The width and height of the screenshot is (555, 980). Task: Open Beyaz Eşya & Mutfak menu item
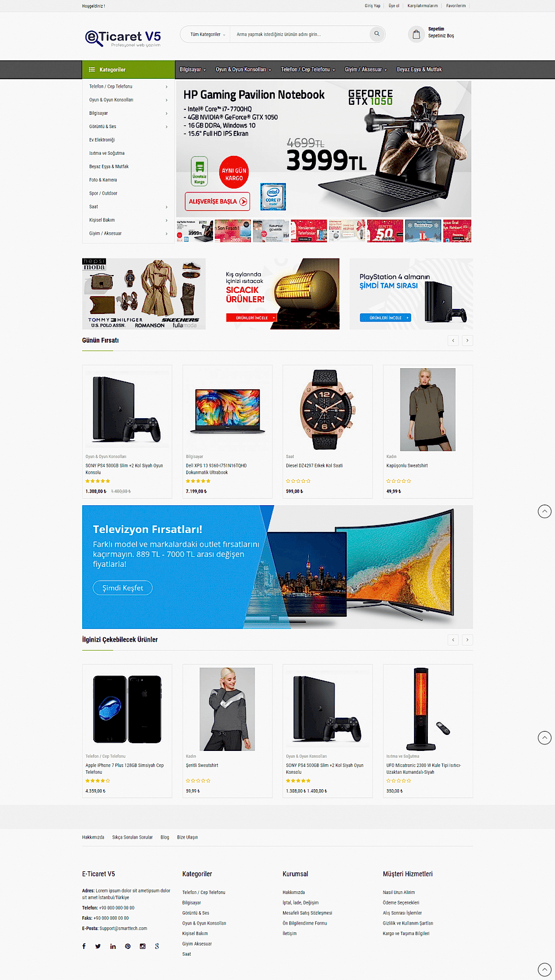tap(419, 69)
